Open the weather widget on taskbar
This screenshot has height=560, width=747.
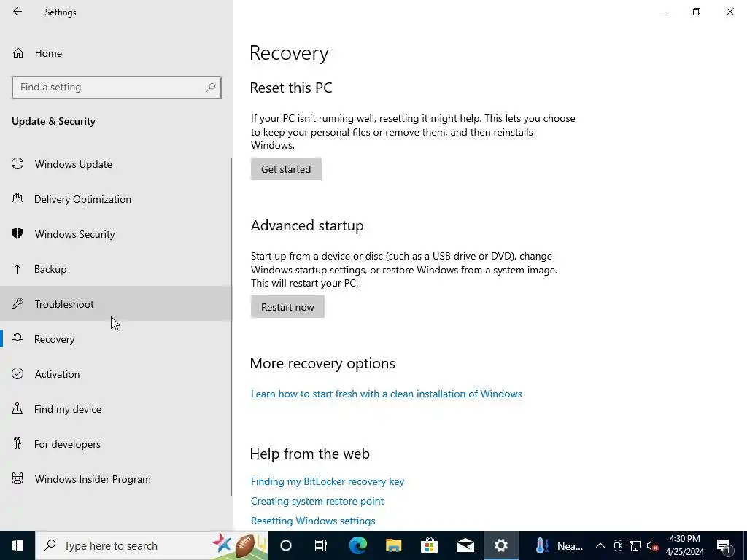point(558,545)
